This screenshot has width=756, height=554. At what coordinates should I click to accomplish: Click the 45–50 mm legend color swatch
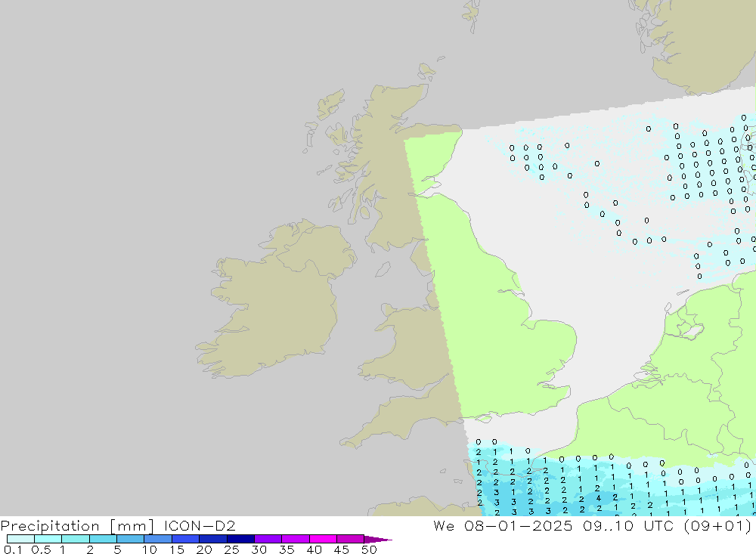pyautogui.click(x=351, y=539)
